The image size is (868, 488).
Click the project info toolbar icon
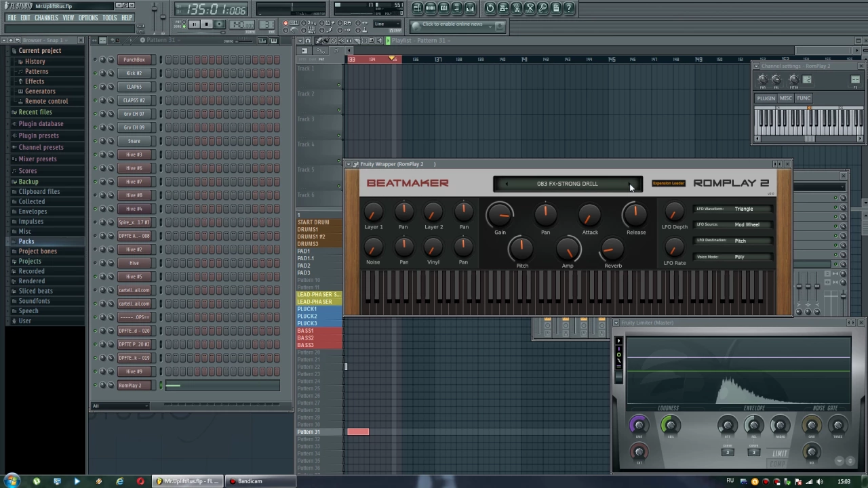click(x=556, y=8)
